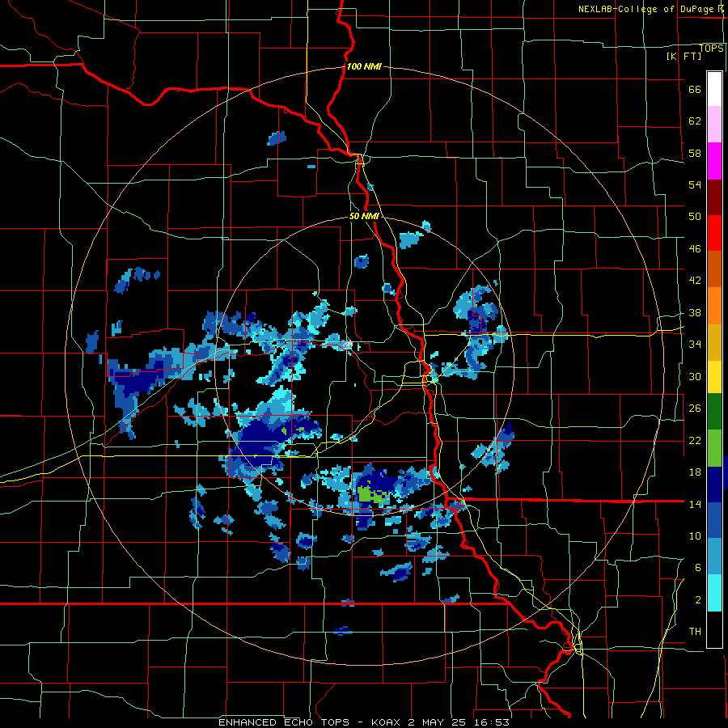Click the gold 38 kft legend swatch

[714, 341]
